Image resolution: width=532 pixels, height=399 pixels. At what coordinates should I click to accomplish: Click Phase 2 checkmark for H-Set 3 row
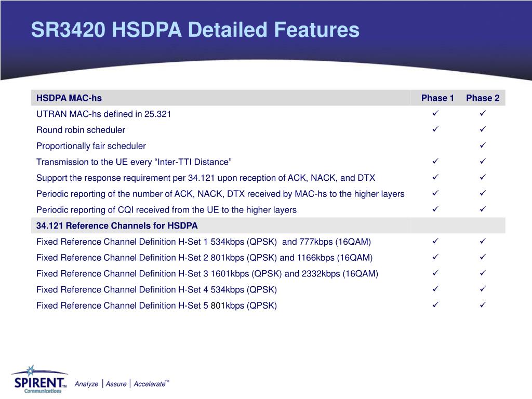(483, 272)
